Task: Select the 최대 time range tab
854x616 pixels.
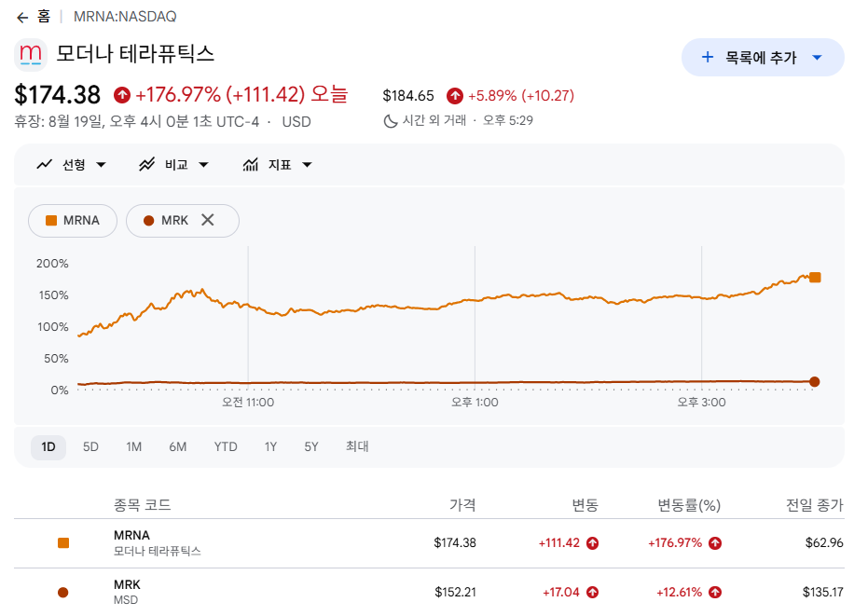Action: click(357, 446)
